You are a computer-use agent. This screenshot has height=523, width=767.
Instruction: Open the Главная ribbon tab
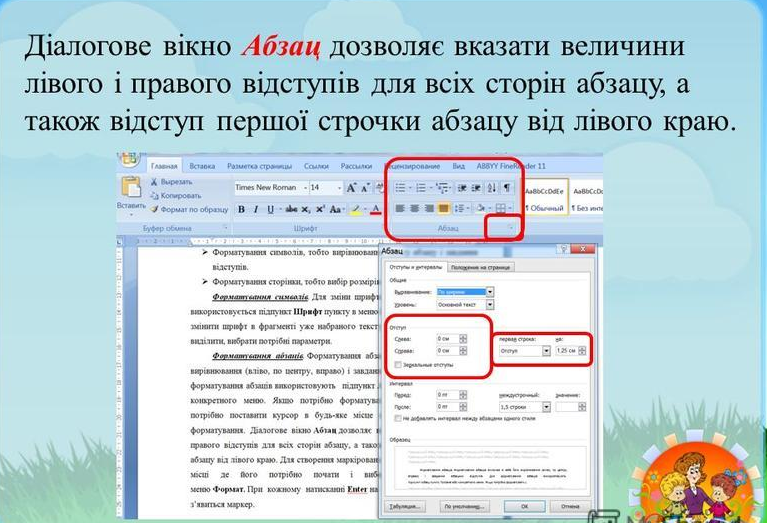164,166
